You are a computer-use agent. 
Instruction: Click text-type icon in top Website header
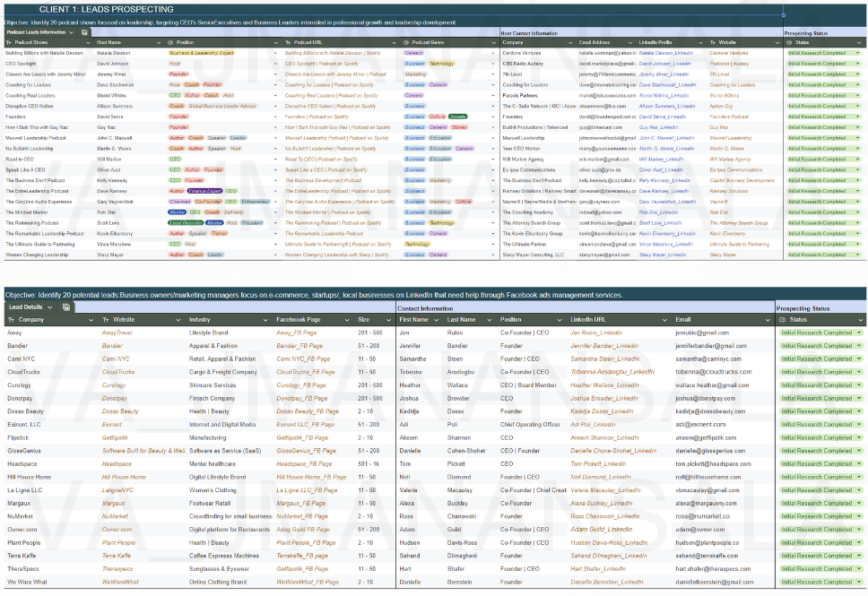(713, 43)
